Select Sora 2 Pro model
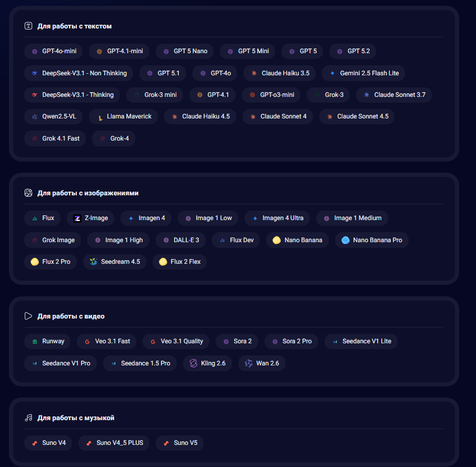 point(291,341)
